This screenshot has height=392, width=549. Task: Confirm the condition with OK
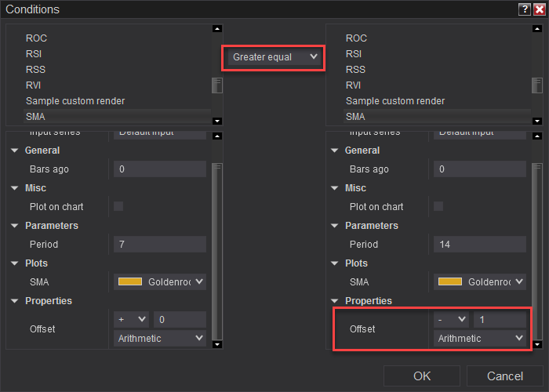422,376
